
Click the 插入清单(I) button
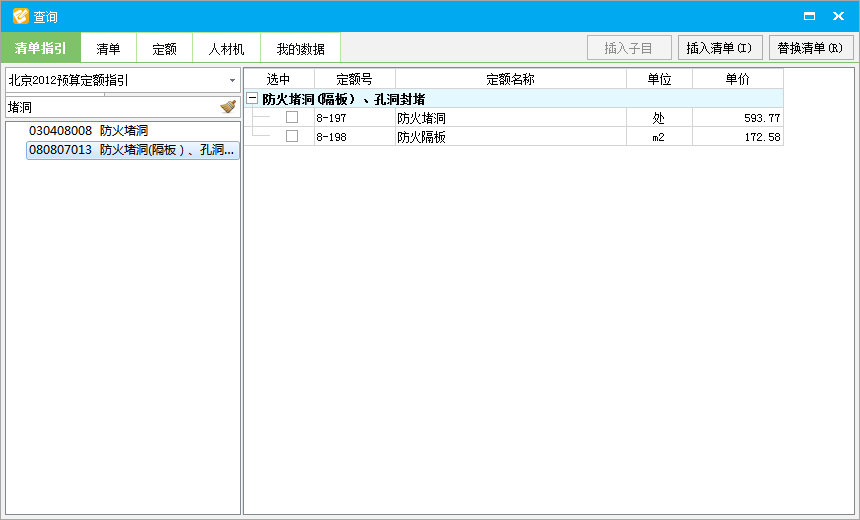pyautogui.click(x=720, y=48)
